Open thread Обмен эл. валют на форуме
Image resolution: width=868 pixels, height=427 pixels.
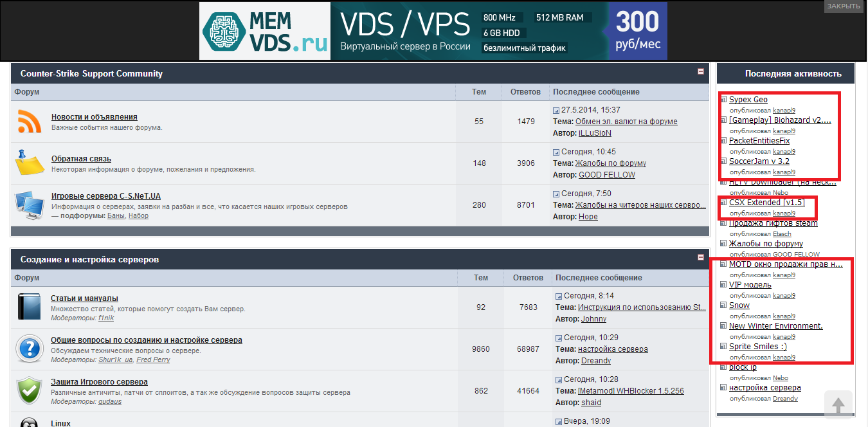click(626, 122)
